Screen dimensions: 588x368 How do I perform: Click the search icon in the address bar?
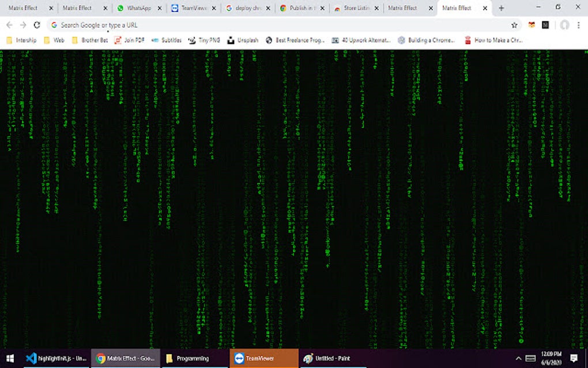[53, 25]
